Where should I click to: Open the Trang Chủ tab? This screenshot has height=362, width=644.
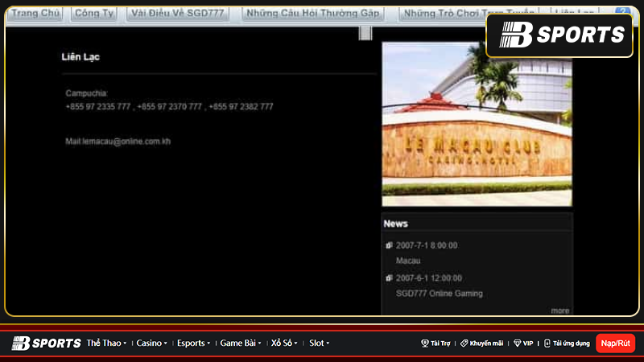(35, 14)
